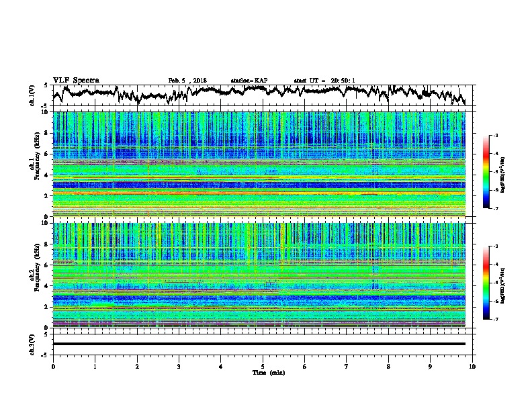
Task: Click the thick black ch.3 trace line
Action: tap(259, 344)
